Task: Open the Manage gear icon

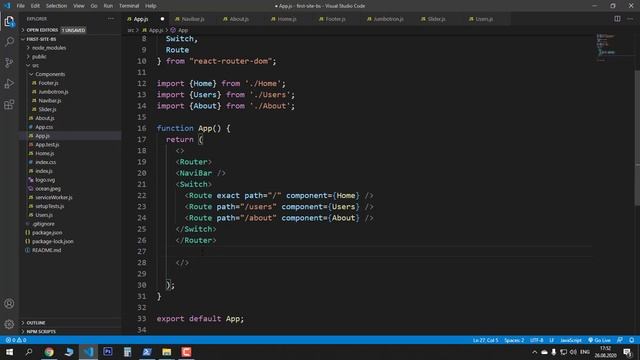Action: pyautogui.click(x=9, y=324)
